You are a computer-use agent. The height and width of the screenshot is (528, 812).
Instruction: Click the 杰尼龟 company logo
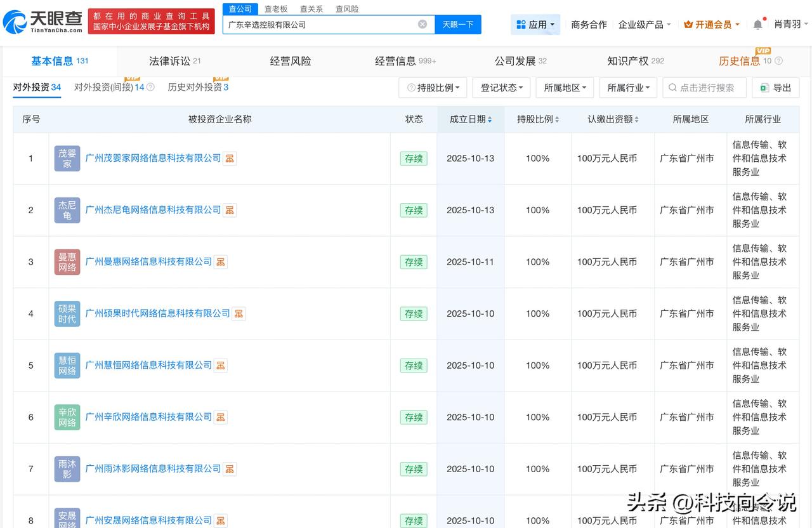click(67, 210)
